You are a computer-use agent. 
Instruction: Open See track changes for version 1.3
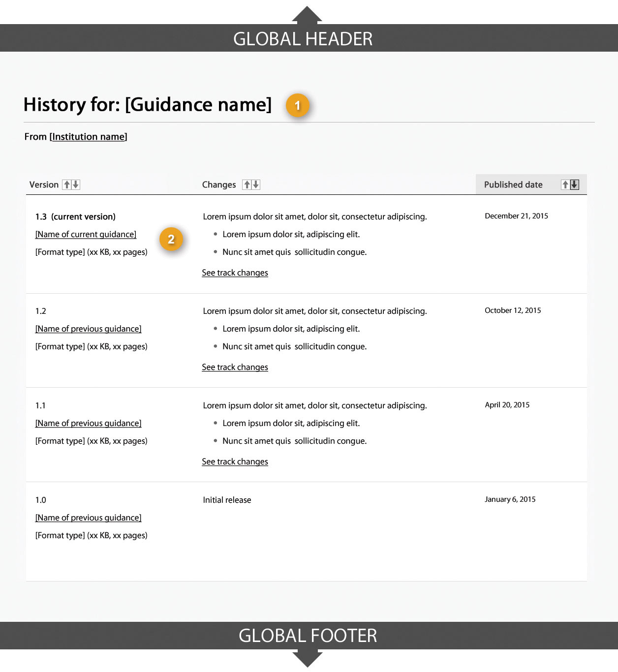pos(235,273)
